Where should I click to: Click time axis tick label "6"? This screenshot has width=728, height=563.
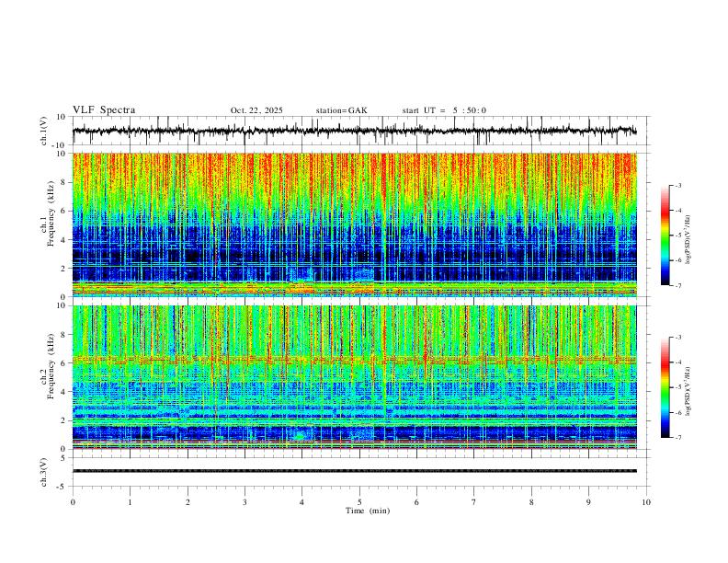[x=417, y=502]
